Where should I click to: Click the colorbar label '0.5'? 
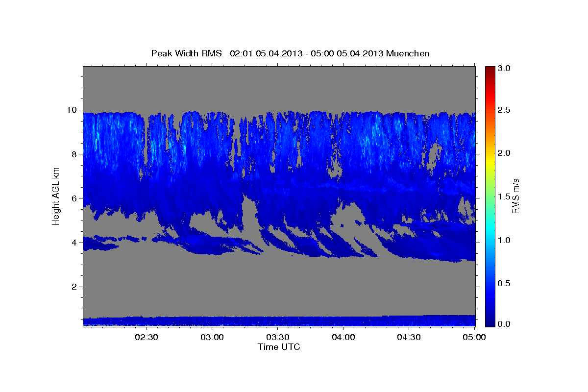(504, 284)
